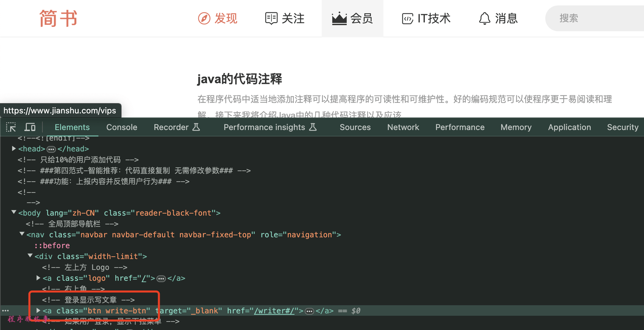Click the 会员 crown icon
644x330 pixels.
click(339, 18)
